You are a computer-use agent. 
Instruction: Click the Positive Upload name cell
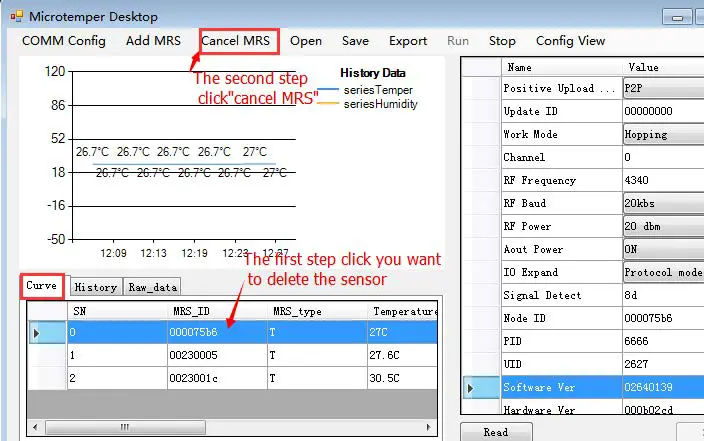click(562, 88)
